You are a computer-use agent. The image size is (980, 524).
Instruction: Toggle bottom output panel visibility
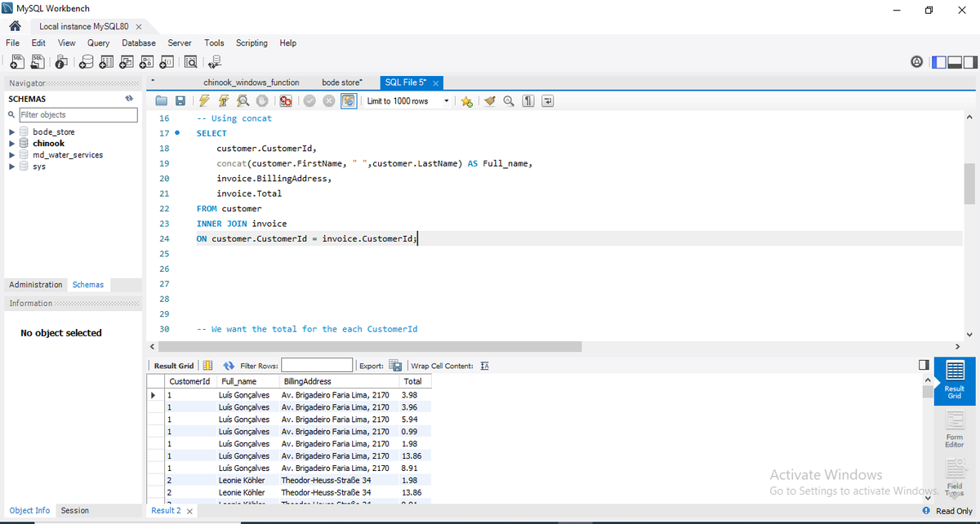click(x=955, y=61)
